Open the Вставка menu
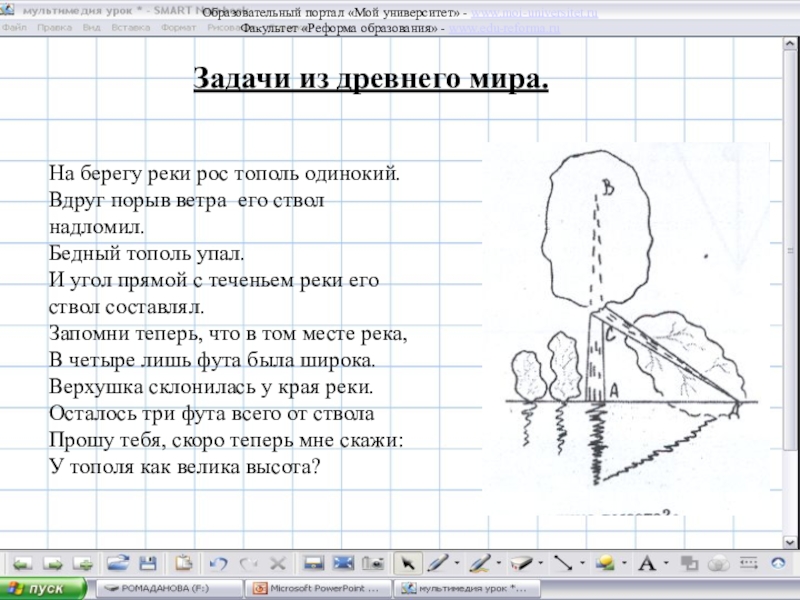The height and width of the screenshot is (600, 800). pyautogui.click(x=128, y=27)
